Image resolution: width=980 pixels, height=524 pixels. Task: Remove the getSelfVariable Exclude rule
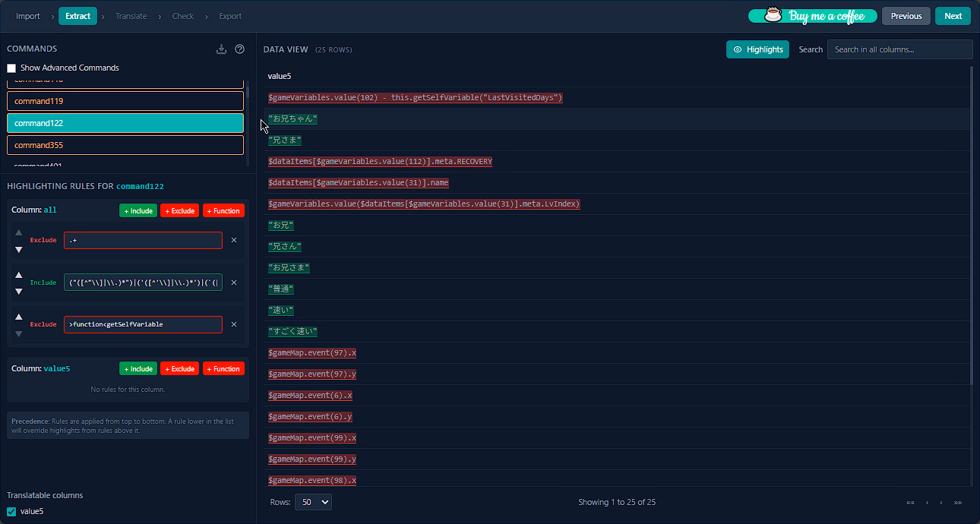(234, 324)
